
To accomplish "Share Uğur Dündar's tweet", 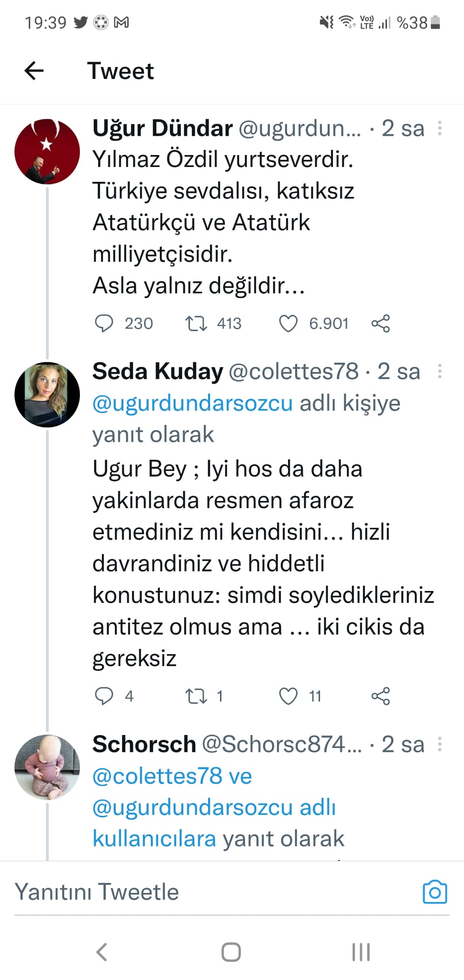I will coord(380,323).
